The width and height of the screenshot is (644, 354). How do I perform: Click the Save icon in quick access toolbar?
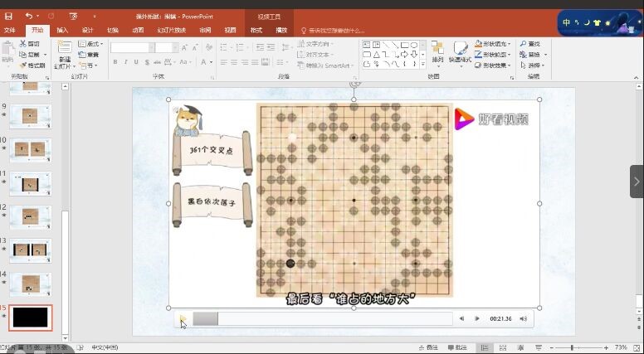pos(8,16)
